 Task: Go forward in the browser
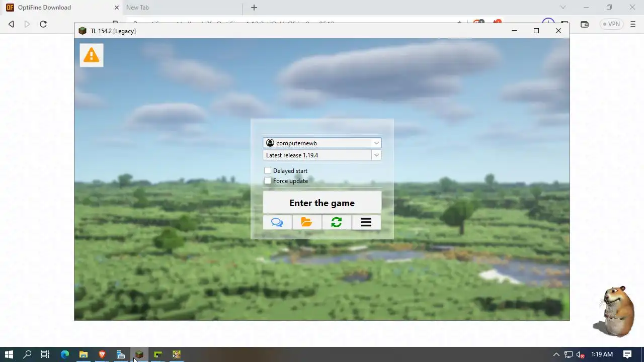pos(27,24)
